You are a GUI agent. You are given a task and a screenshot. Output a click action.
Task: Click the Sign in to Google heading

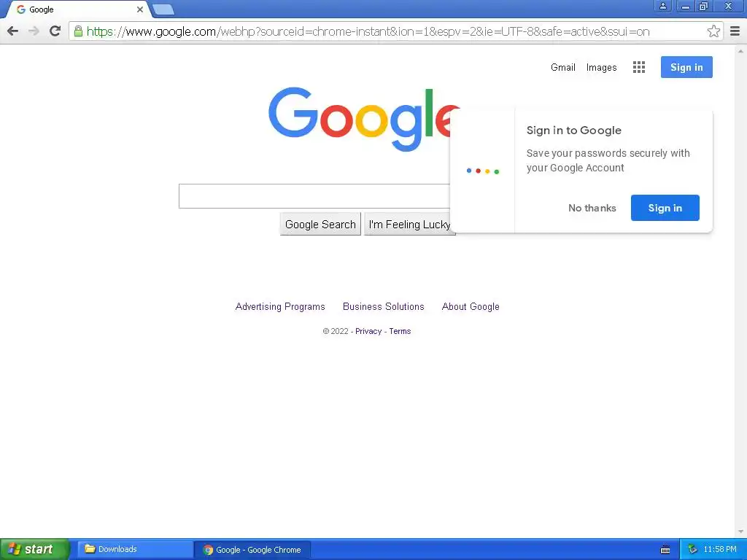tap(573, 131)
